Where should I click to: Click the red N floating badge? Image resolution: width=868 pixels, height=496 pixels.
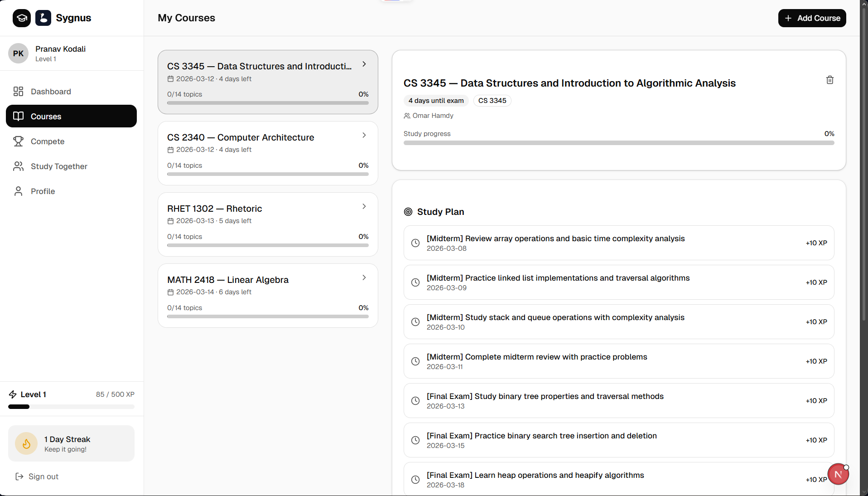[838, 474]
